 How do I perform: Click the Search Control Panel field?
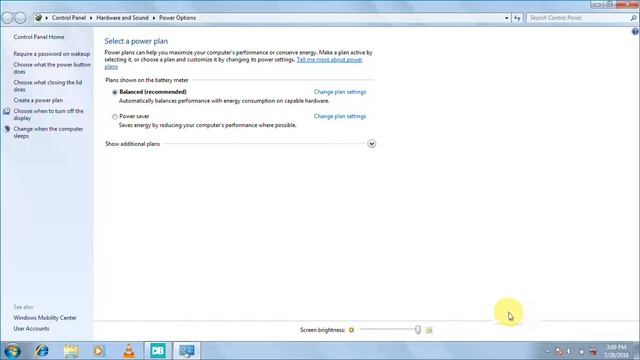point(578,18)
